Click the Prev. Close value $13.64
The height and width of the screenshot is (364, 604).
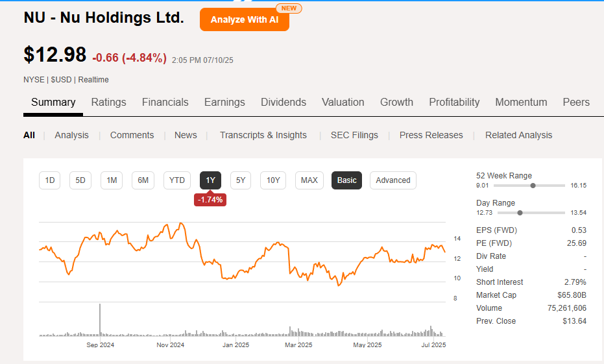[574, 321]
